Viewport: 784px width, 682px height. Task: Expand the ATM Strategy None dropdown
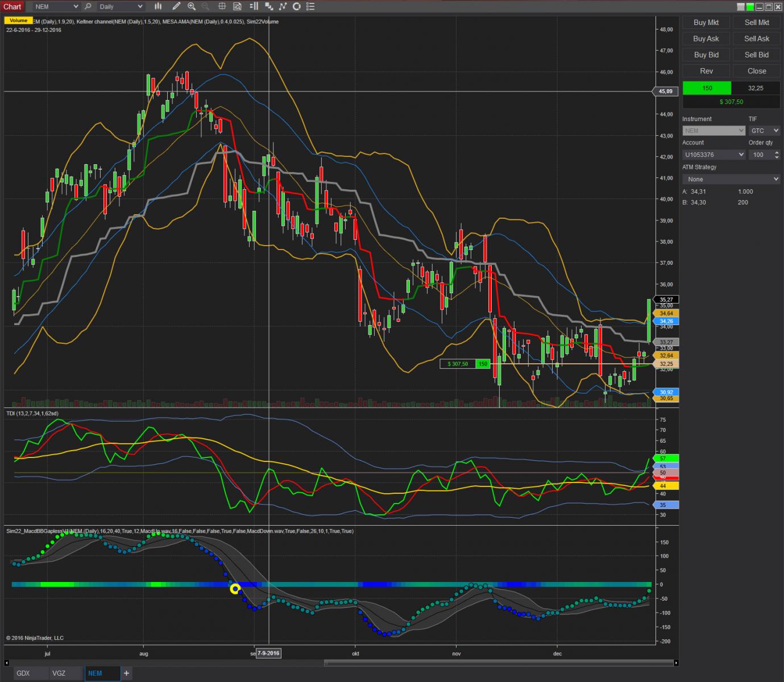click(x=731, y=179)
